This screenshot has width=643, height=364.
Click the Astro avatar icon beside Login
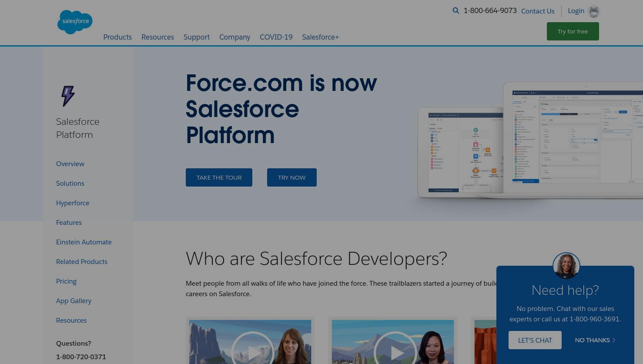[x=594, y=11]
